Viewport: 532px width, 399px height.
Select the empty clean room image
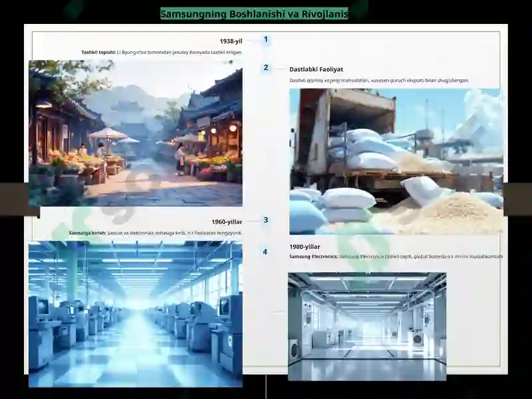[x=367, y=327]
